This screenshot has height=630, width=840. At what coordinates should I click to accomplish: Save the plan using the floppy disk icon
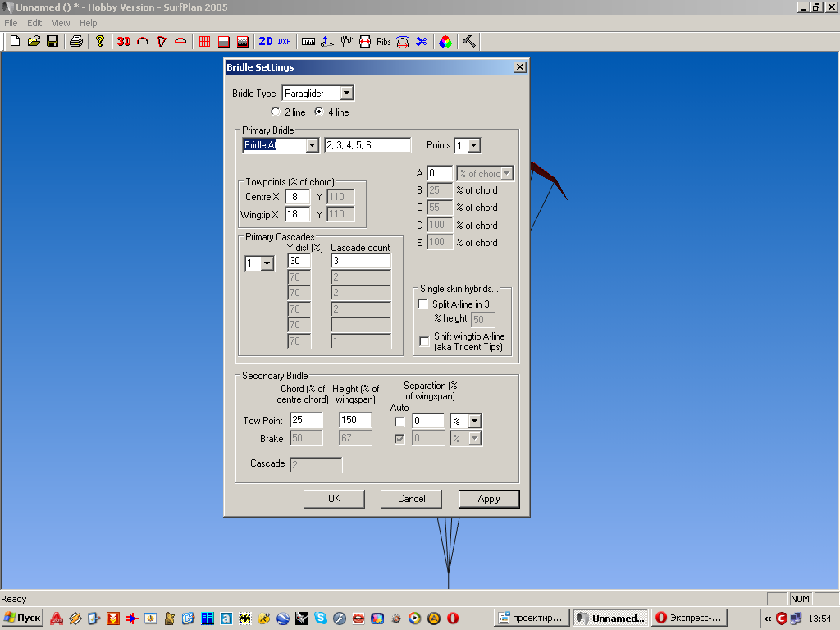(52, 41)
